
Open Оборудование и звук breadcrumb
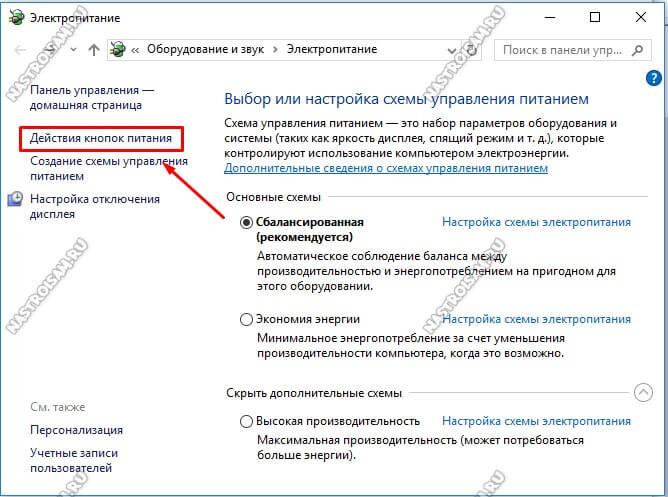205,49
